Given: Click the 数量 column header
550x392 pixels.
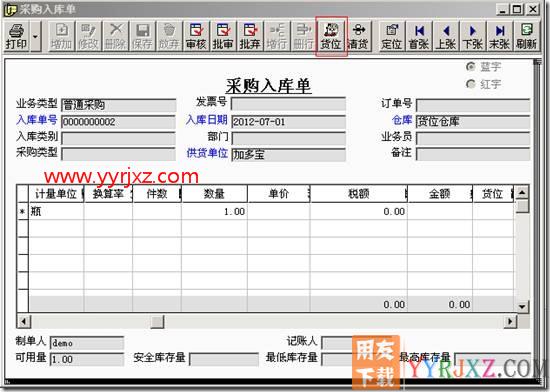Looking at the screenshot, I should pos(214,194).
